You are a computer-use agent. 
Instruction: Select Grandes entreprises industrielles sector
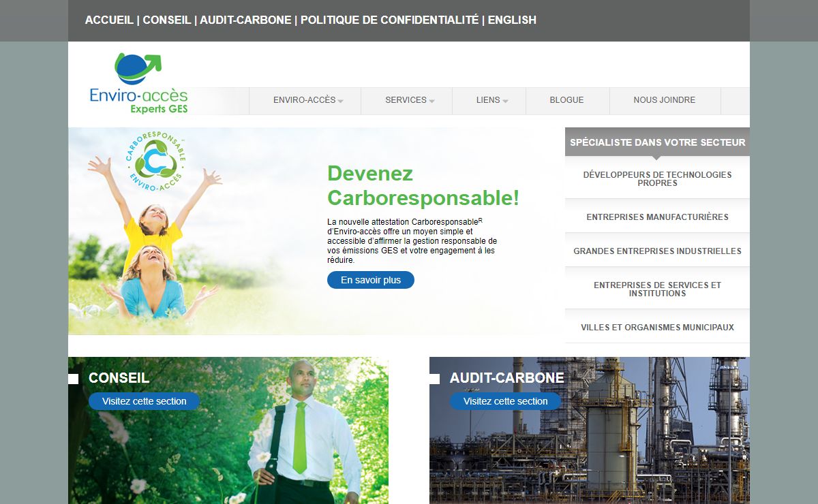pyautogui.click(x=657, y=251)
